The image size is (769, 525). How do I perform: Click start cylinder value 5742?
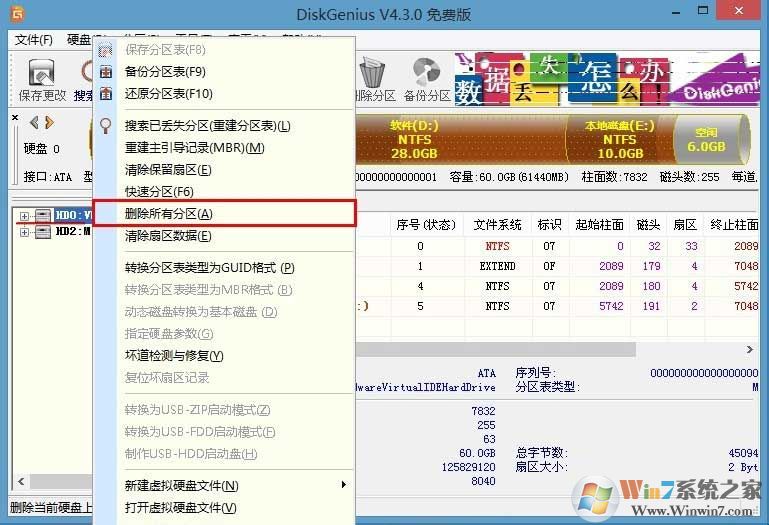pyautogui.click(x=611, y=306)
